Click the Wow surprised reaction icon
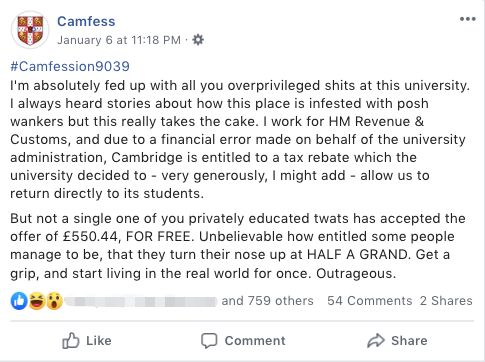The width and height of the screenshot is (485, 362). point(54,301)
